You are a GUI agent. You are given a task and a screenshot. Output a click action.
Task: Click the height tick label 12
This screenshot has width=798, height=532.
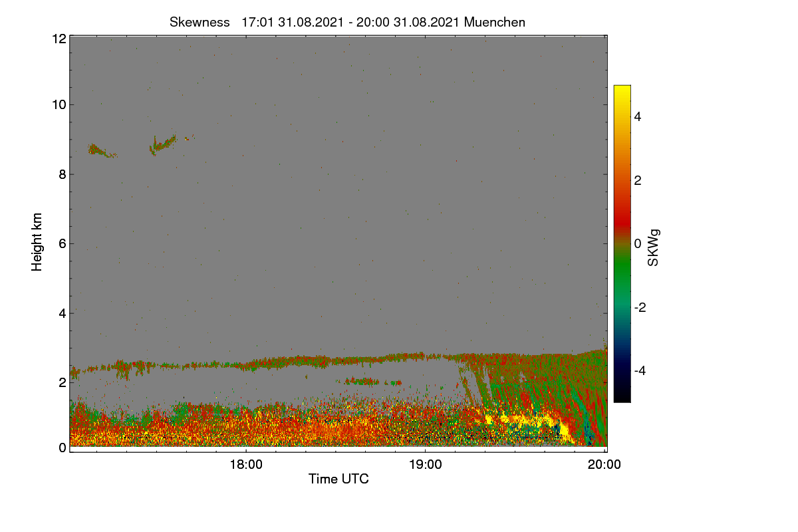click(59, 39)
